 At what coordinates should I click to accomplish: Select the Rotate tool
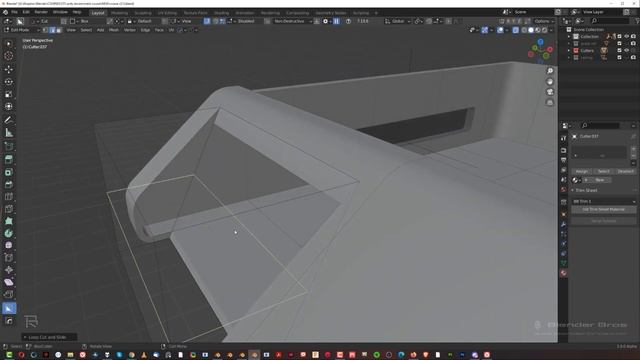click(9, 82)
